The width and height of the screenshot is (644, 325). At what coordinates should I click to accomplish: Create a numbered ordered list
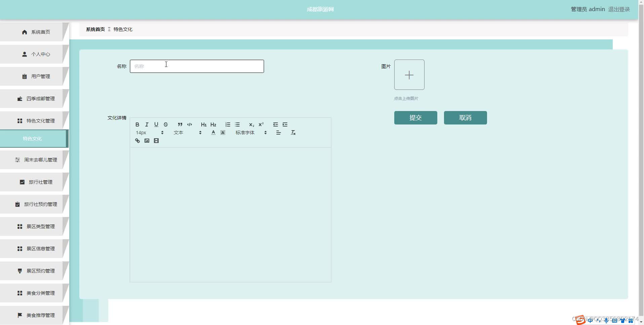click(228, 124)
